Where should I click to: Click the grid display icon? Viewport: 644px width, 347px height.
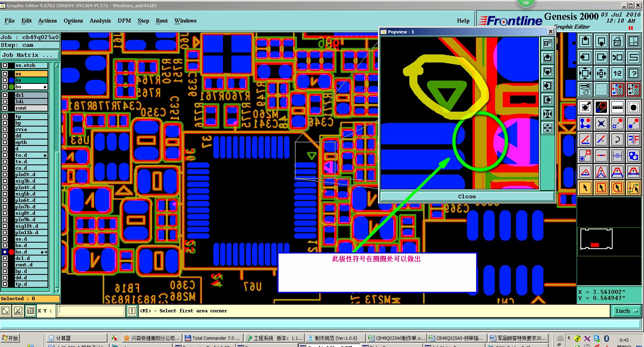point(601,89)
